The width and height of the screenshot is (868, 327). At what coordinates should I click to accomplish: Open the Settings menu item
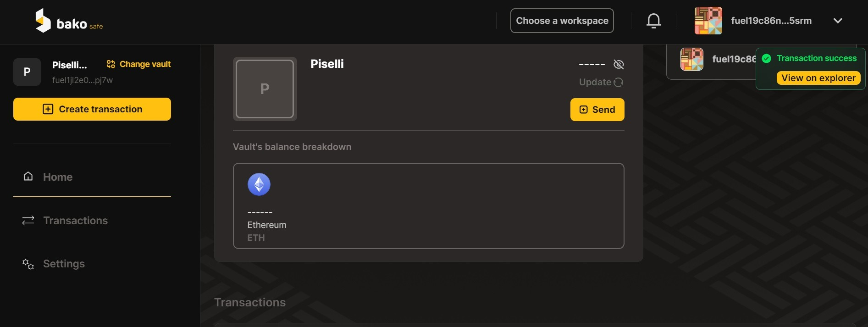pyautogui.click(x=64, y=264)
